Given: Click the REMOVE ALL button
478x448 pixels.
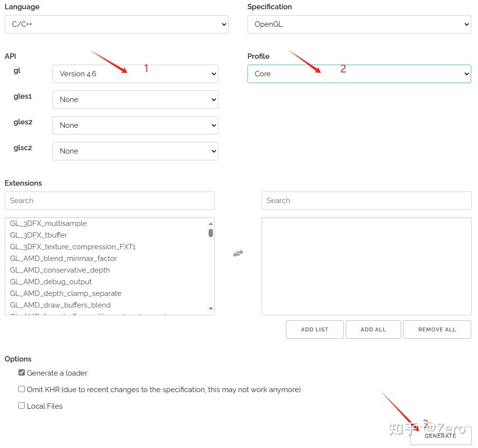Looking at the screenshot, I should [x=437, y=329].
